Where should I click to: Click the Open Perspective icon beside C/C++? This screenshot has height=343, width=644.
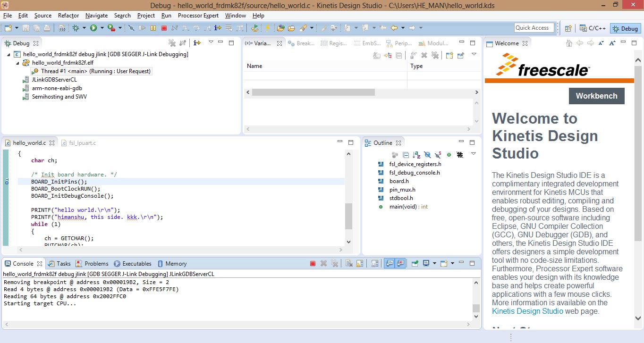[x=568, y=28]
